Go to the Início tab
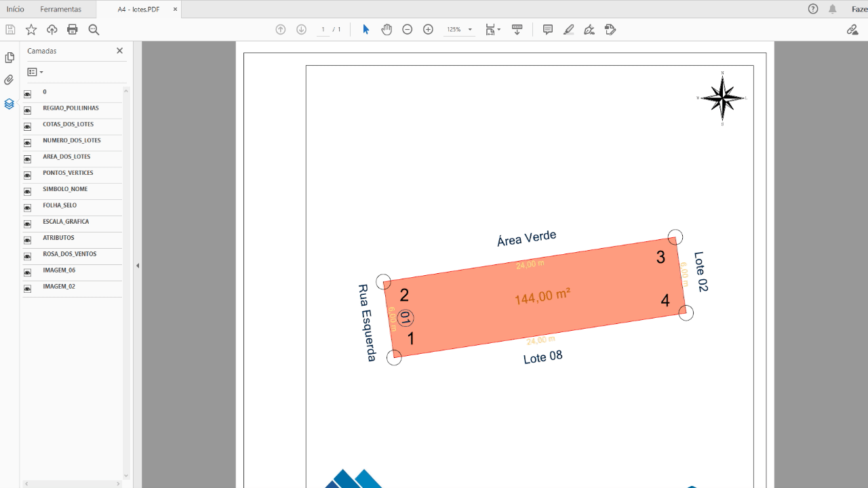 coord(15,9)
